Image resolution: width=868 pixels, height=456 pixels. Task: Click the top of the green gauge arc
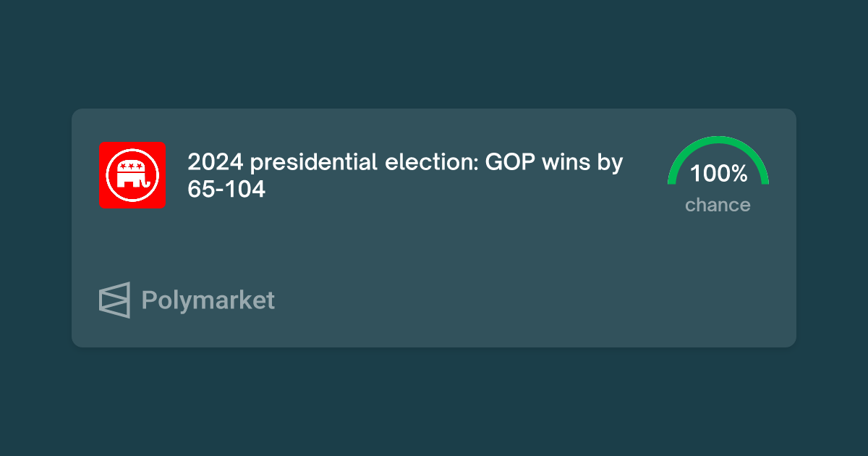tap(718, 140)
